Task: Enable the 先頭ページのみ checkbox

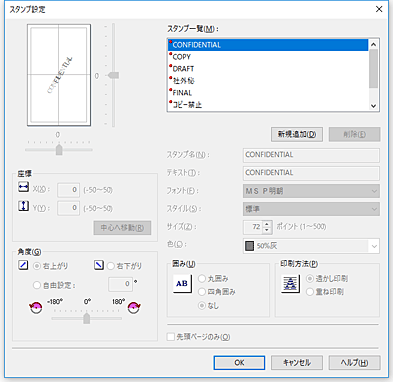Action: click(x=171, y=337)
